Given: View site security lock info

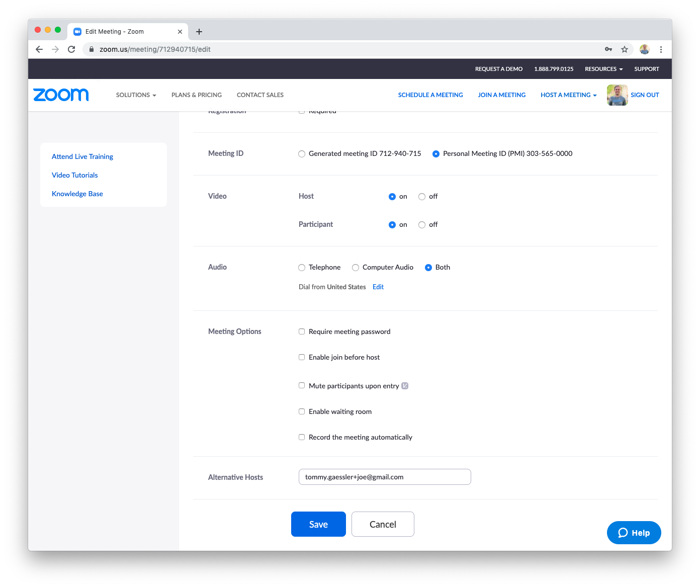Looking at the screenshot, I should point(92,49).
